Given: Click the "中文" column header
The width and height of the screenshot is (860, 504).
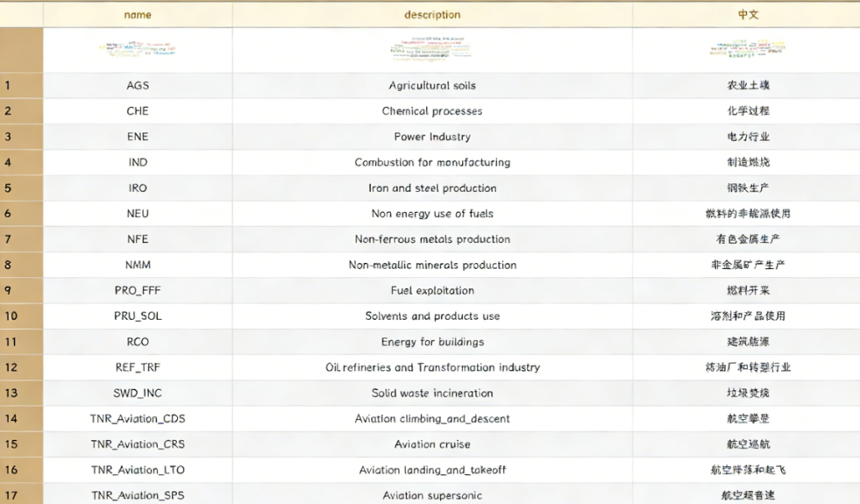Looking at the screenshot, I should pyautogui.click(x=748, y=15).
